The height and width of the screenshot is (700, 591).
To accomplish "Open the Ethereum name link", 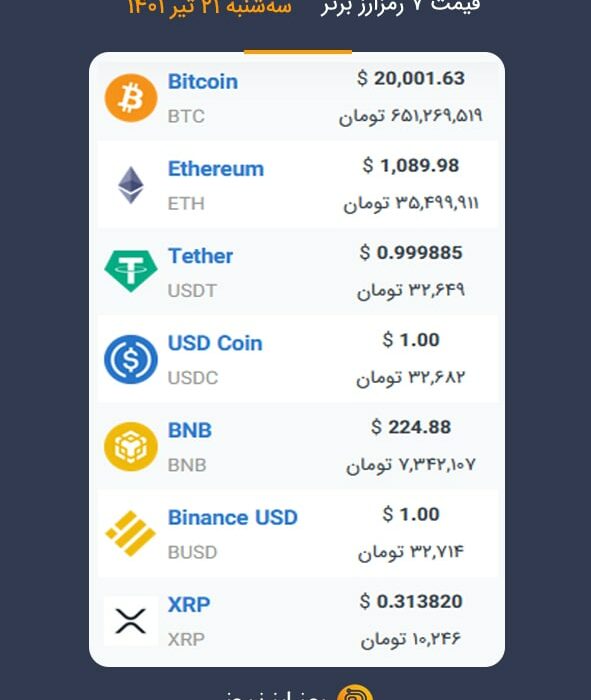I will point(216,169).
